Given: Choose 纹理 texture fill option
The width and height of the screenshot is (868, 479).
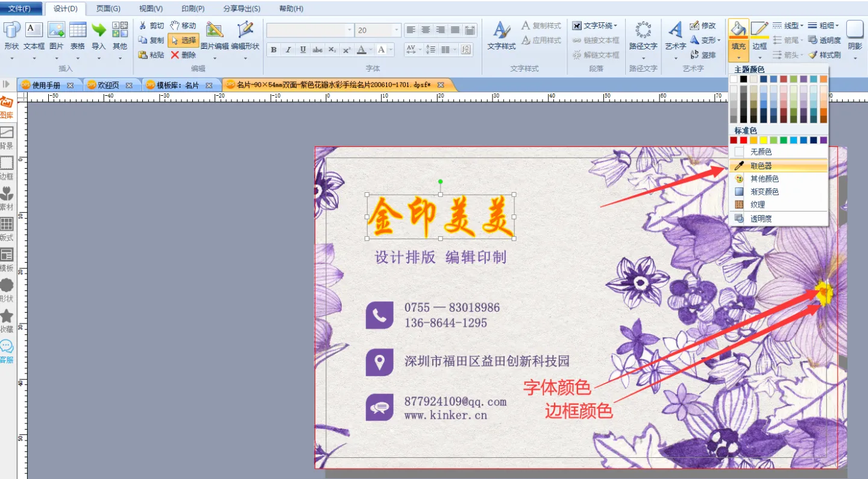Looking at the screenshot, I should click(x=779, y=205).
